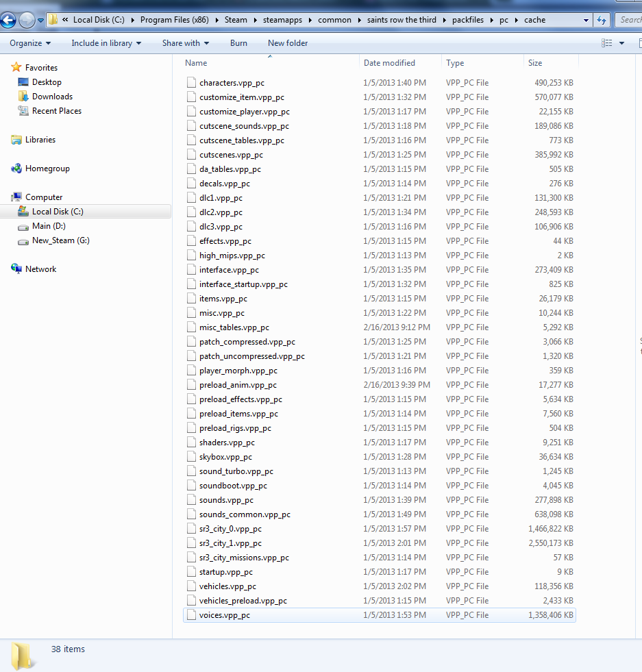Select the Recent Places icon
This screenshot has width=642, height=672.
tap(23, 110)
